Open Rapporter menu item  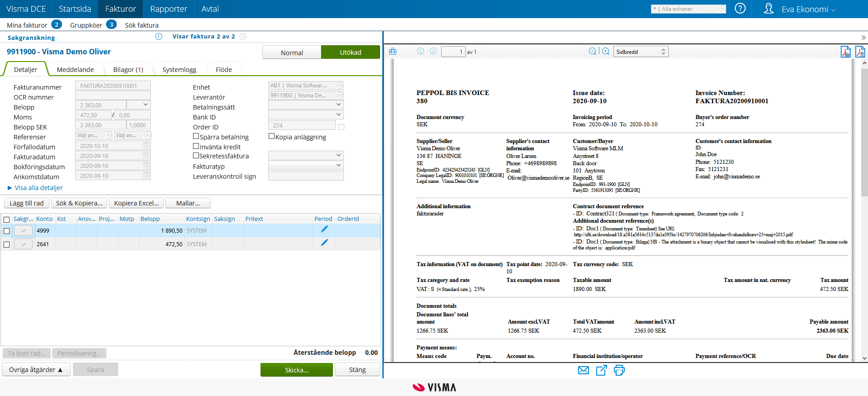pyautogui.click(x=169, y=9)
